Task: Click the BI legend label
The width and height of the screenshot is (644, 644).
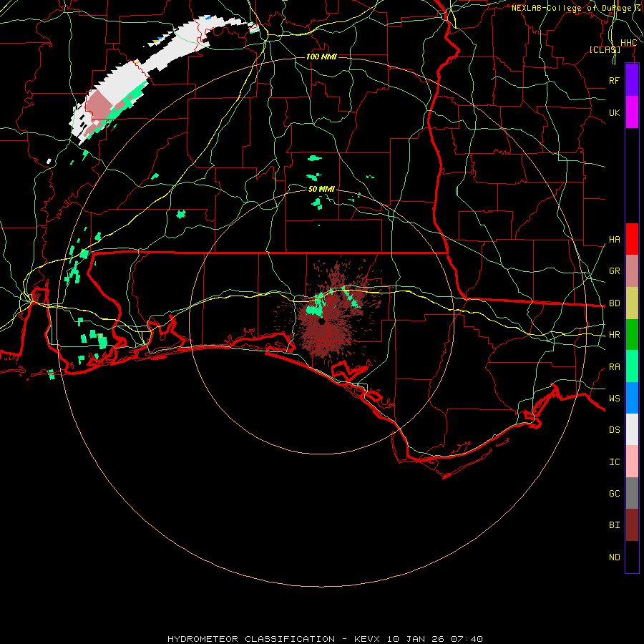Action: click(614, 525)
